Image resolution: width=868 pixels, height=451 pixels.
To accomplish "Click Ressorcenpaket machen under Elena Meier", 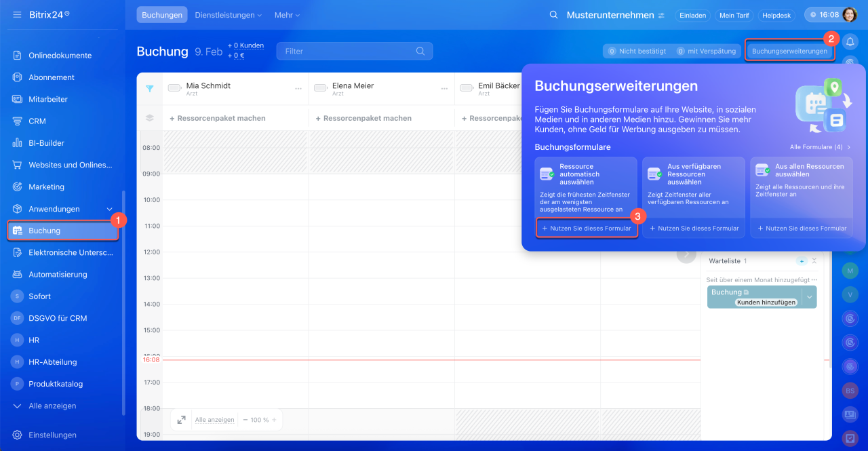I will click(x=363, y=118).
